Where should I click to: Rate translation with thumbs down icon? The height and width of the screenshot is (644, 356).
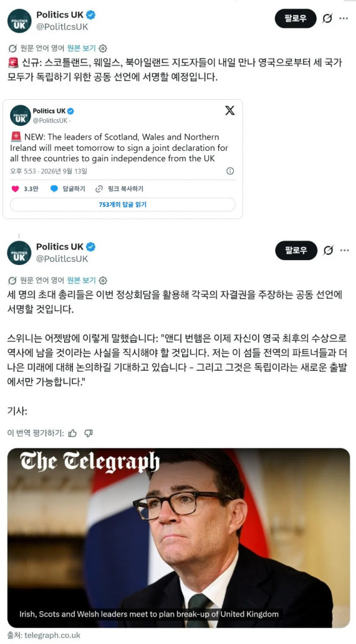pyautogui.click(x=88, y=433)
